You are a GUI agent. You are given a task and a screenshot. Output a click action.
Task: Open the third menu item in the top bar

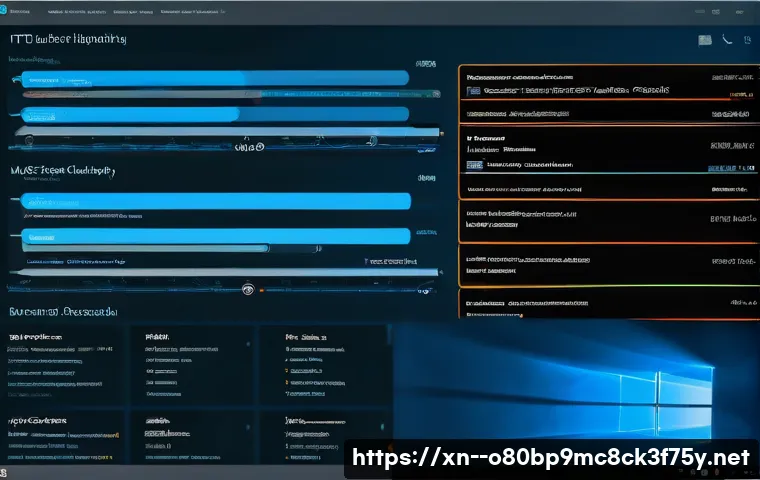(x=133, y=12)
